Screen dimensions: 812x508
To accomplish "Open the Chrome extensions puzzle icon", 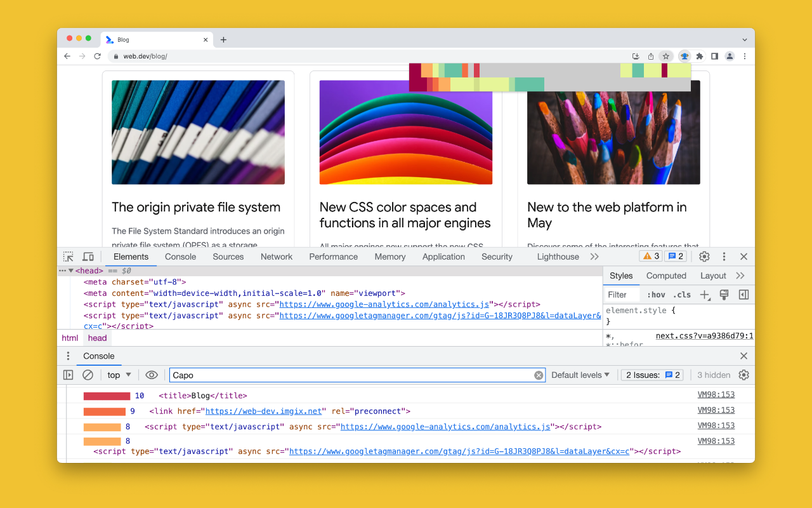I will 700,56.
